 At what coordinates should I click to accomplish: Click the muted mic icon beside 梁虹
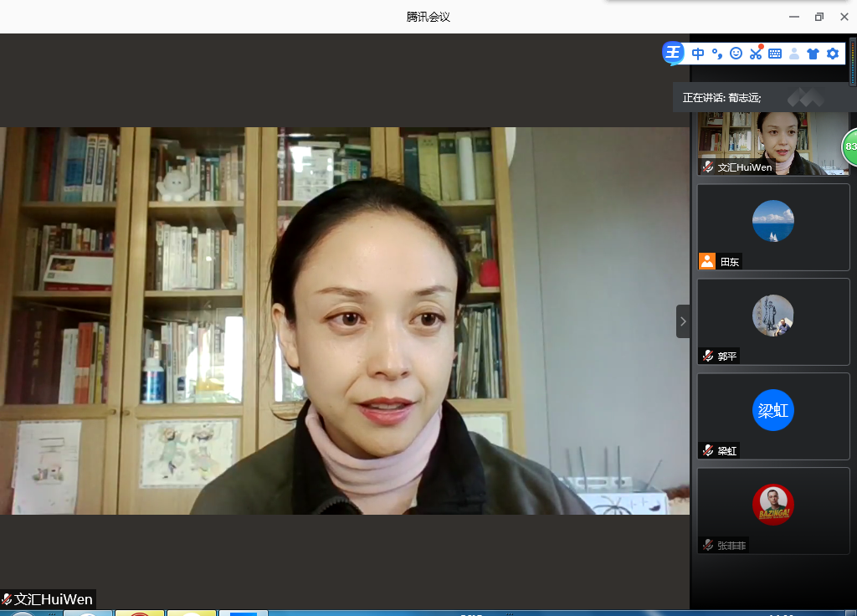point(708,450)
